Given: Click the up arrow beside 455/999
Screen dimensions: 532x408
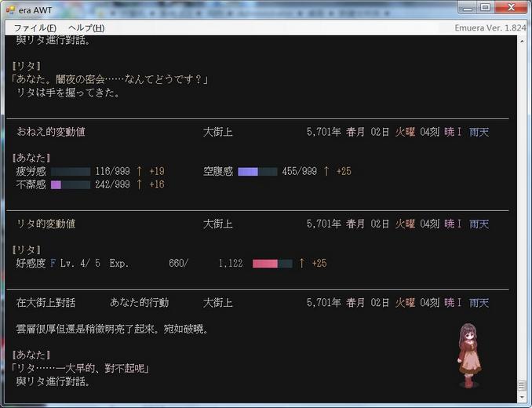Looking at the screenshot, I should pyautogui.click(x=326, y=171).
